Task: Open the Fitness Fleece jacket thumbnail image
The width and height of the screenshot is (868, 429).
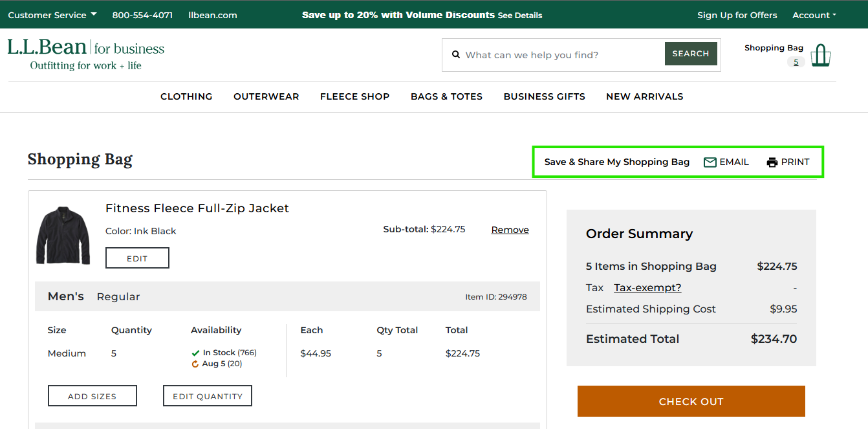Action: pos(63,236)
